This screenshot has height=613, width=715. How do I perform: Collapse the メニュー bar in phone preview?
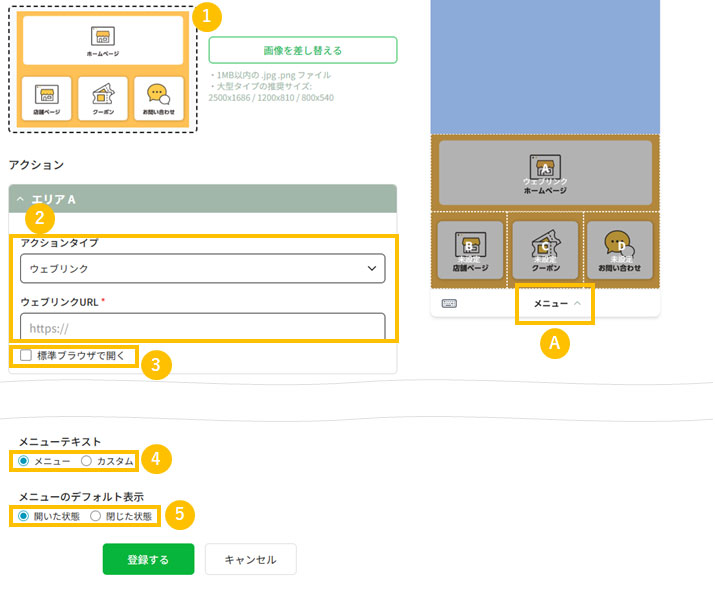tap(556, 303)
